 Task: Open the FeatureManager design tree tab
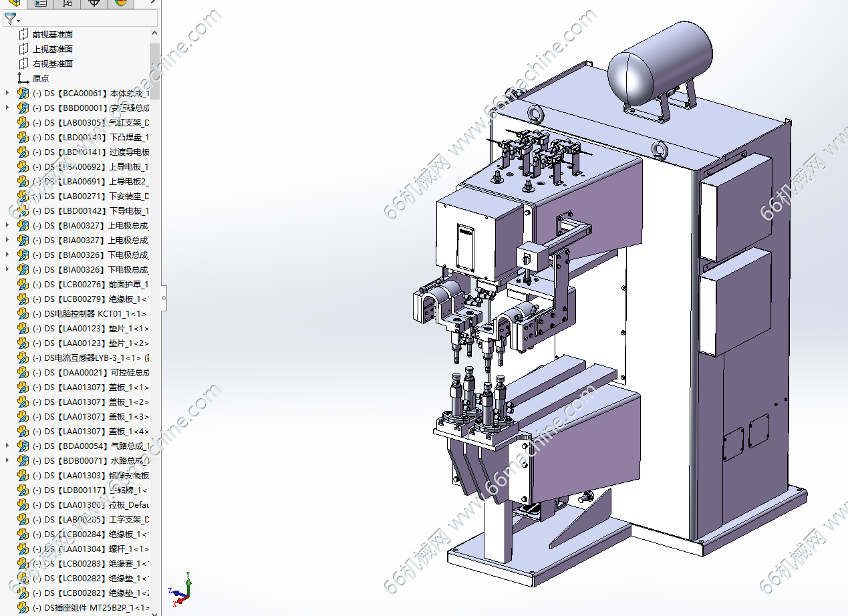(14, 3)
